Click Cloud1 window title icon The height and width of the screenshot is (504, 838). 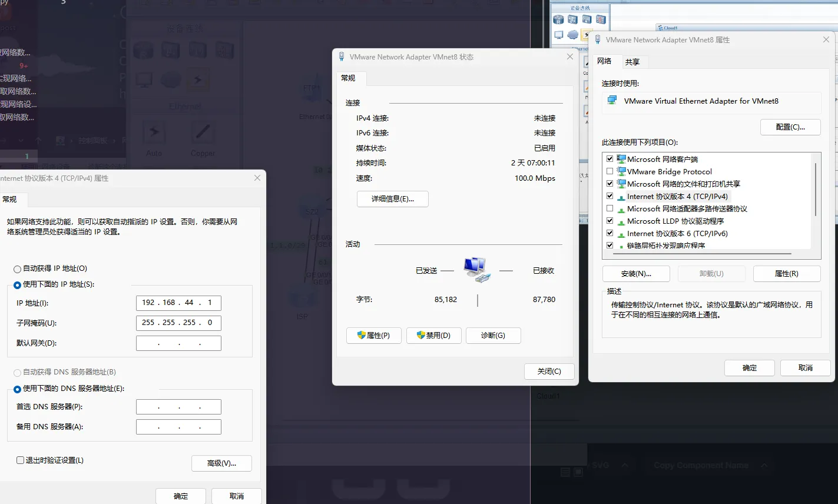pos(660,28)
